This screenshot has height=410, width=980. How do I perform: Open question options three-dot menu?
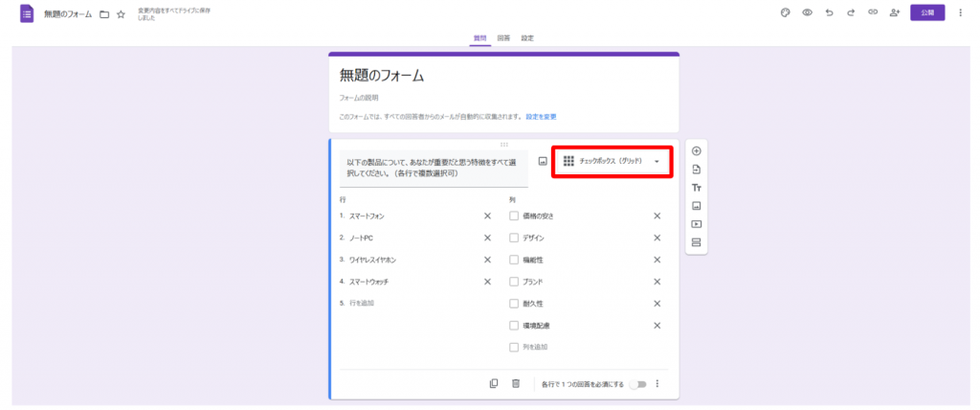coord(657,384)
